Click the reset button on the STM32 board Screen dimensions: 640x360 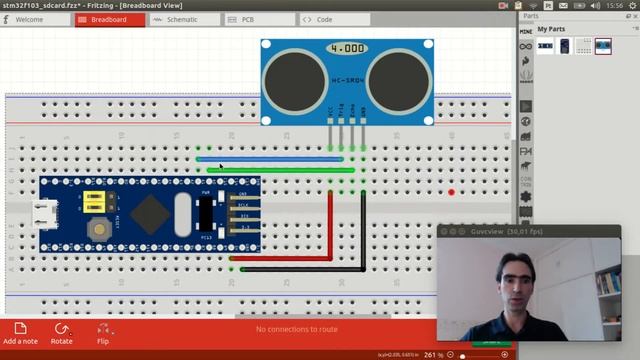point(99,229)
